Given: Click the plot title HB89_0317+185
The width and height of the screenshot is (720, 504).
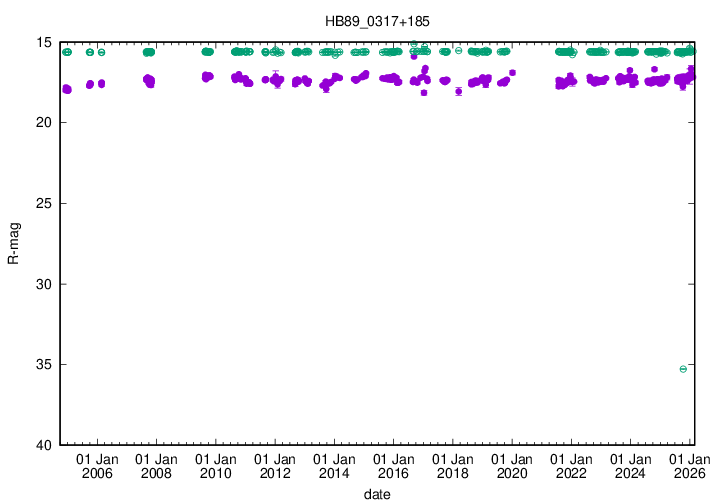Looking at the screenshot, I should click(378, 21).
